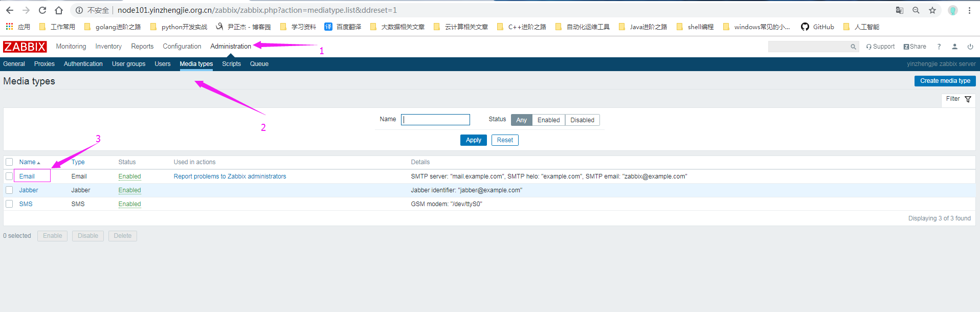Toggle the Enabled status of Jabber

click(x=129, y=190)
